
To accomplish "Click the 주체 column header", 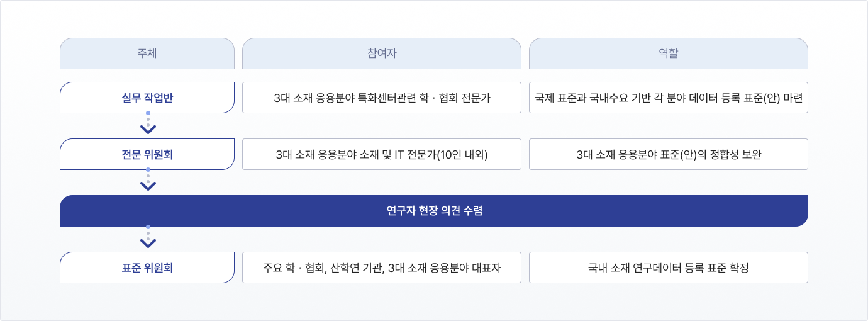I will 147,53.
